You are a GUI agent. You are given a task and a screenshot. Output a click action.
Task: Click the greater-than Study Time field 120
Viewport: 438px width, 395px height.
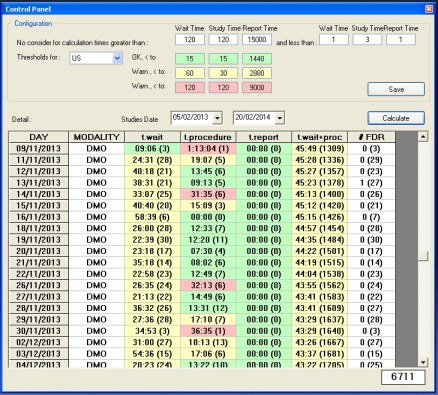(x=223, y=40)
